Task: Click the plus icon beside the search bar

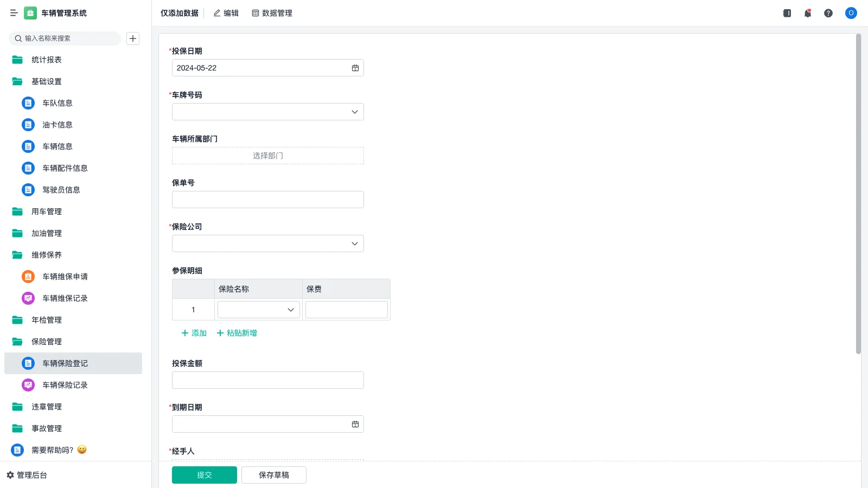Action: 133,38
